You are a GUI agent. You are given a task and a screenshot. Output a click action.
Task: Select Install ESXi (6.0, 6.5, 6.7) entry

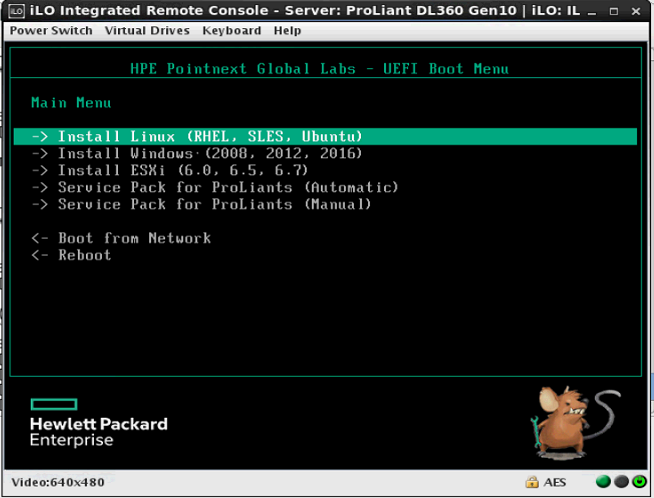click(170, 170)
